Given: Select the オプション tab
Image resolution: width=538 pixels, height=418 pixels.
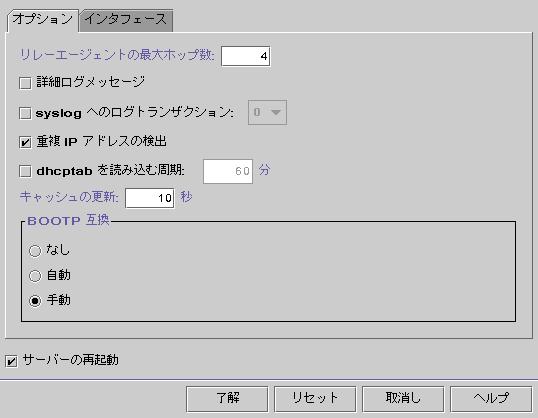Looking at the screenshot, I should [43, 20].
